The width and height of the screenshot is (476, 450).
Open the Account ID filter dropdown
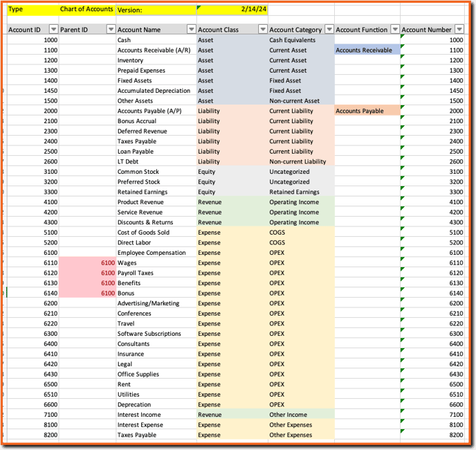[53, 30]
